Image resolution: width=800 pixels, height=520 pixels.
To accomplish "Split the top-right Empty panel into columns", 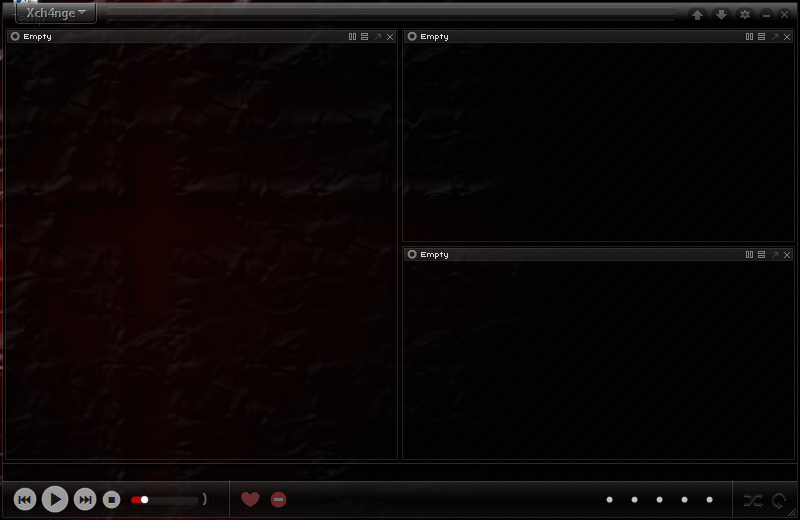I will click(x=749, y=37).
